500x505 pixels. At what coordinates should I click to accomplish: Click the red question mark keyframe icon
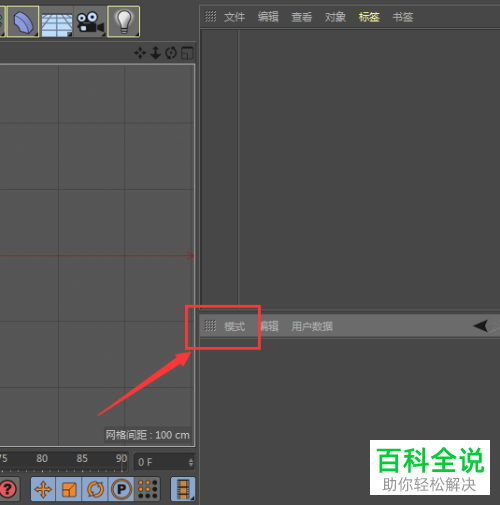(x=8, y=489)
